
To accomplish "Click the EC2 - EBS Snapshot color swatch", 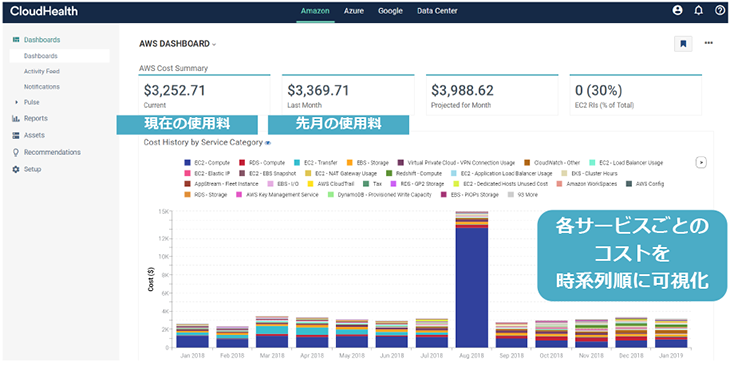I will click(x=243, y=174).
